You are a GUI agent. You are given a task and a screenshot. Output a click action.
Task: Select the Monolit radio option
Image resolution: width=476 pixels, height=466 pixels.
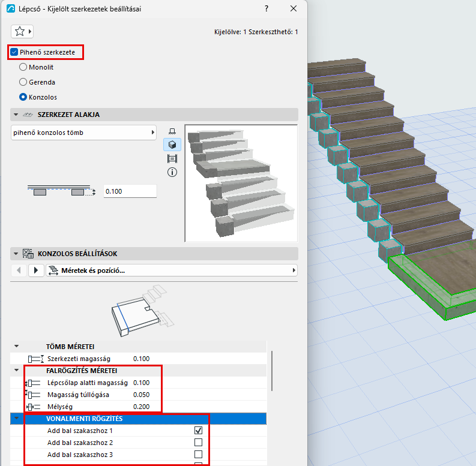pos(23,67)
